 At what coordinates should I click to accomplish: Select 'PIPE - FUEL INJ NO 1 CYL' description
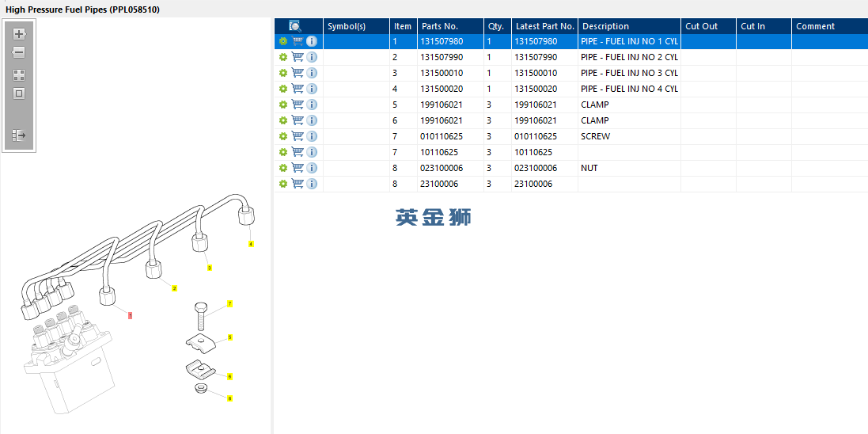pos(629,41)
